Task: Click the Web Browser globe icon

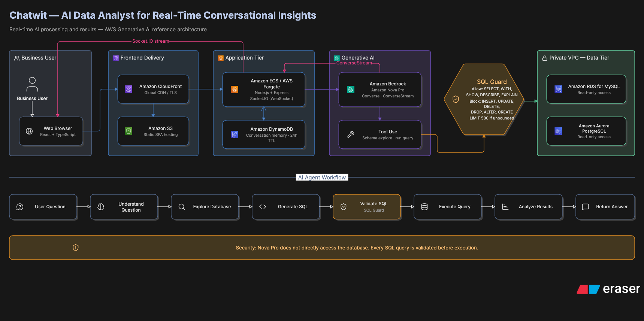Action: [29, 131]
